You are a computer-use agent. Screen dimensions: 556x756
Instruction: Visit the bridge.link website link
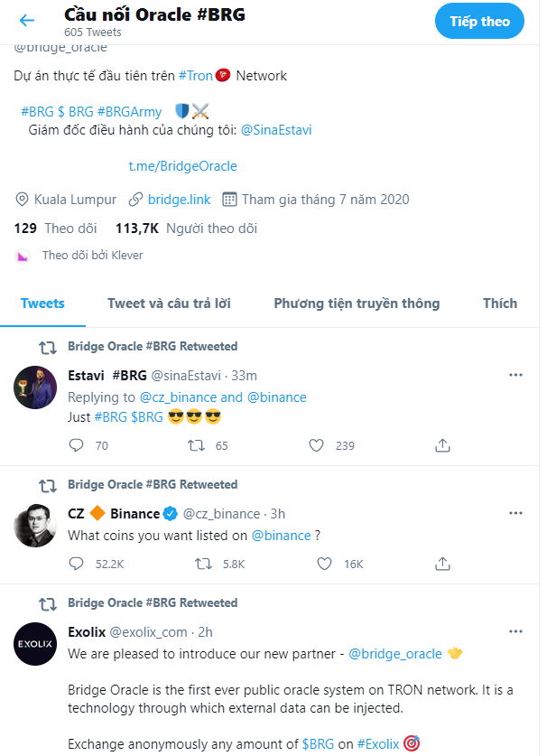click(180, 200)
